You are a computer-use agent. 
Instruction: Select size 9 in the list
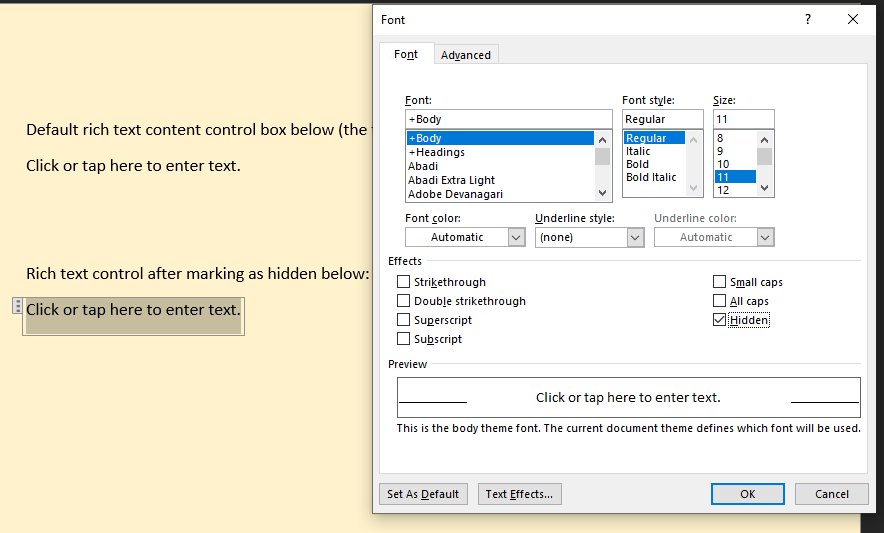coord(735,151)
